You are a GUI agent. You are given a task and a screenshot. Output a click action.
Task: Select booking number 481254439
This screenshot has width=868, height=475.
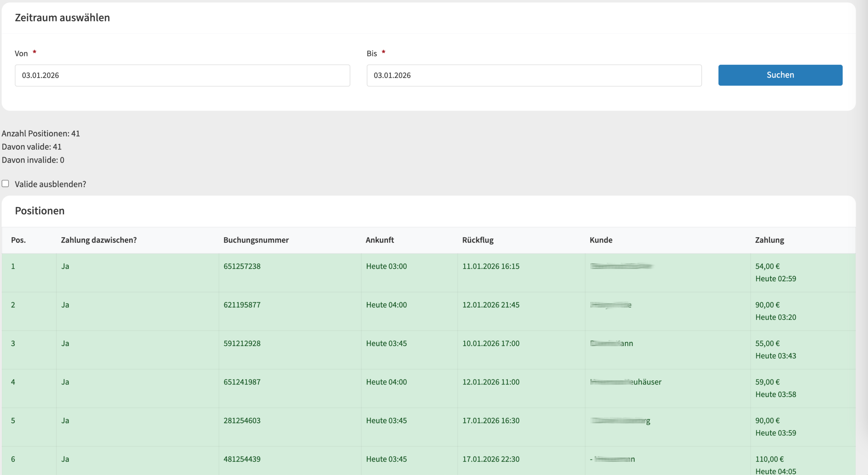tap(242, 459)
